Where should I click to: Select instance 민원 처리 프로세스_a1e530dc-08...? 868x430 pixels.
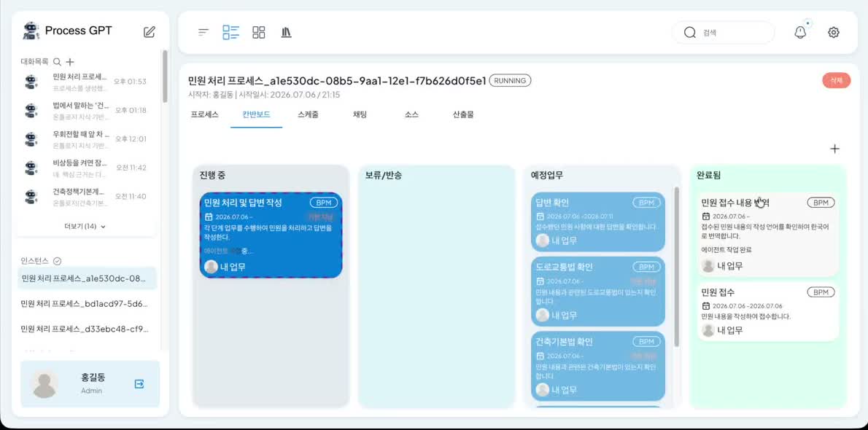point(87,278)
